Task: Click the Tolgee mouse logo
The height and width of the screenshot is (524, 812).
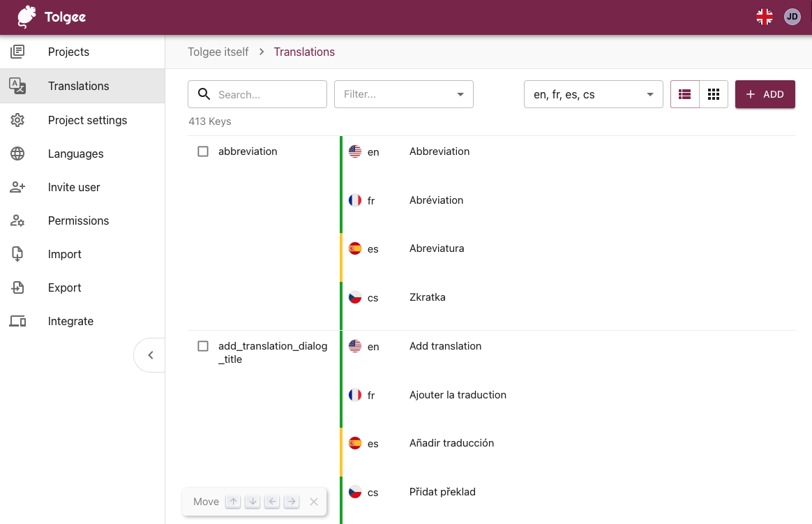Action: (x=27, y=17)
